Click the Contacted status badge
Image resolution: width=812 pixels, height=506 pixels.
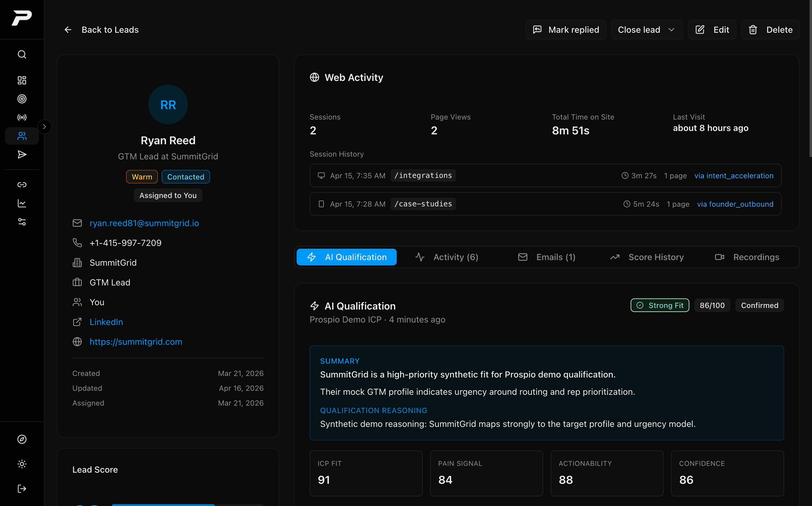pyautogui.click(x=186, y=177)
